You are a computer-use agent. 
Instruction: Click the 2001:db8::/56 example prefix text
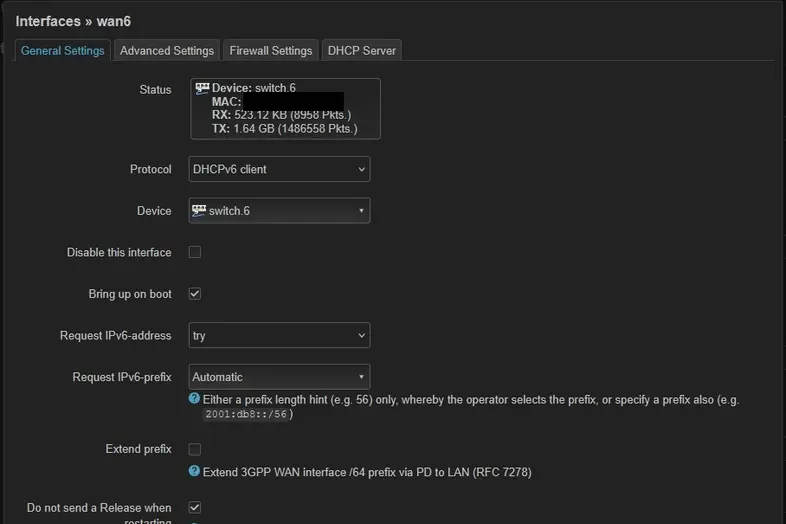coord(246,414)
